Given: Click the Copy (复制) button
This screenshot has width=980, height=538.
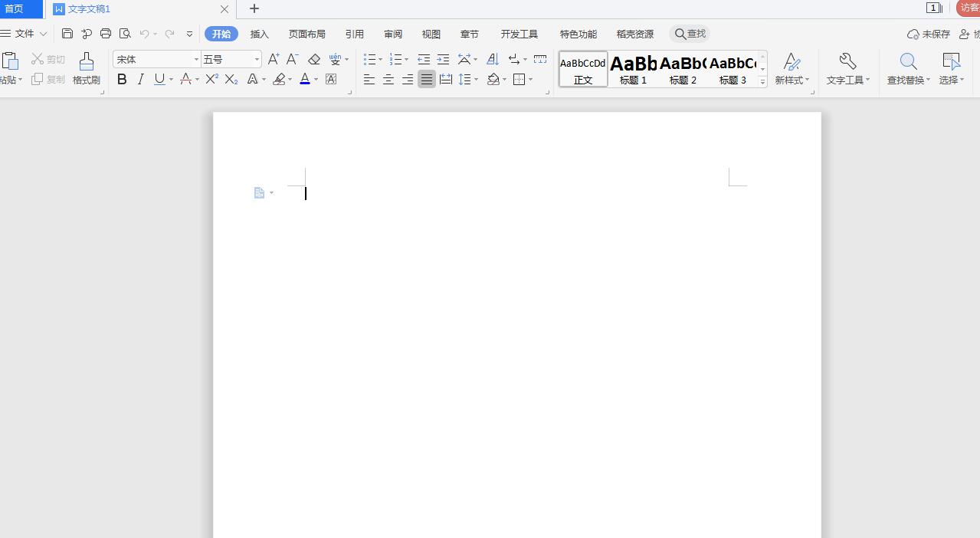Looking at the screenshot, I should point(48,80).
